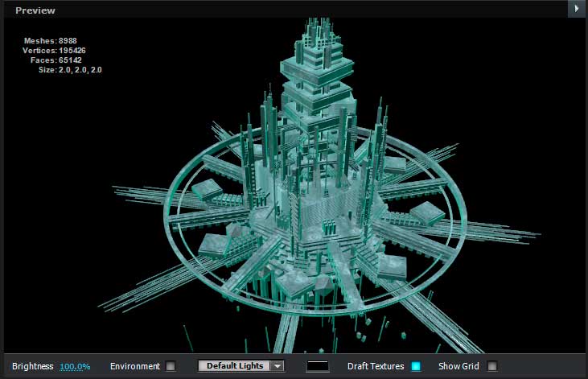Click the Preview panel title
The image size is (588, 379).
tap(35, 10)
